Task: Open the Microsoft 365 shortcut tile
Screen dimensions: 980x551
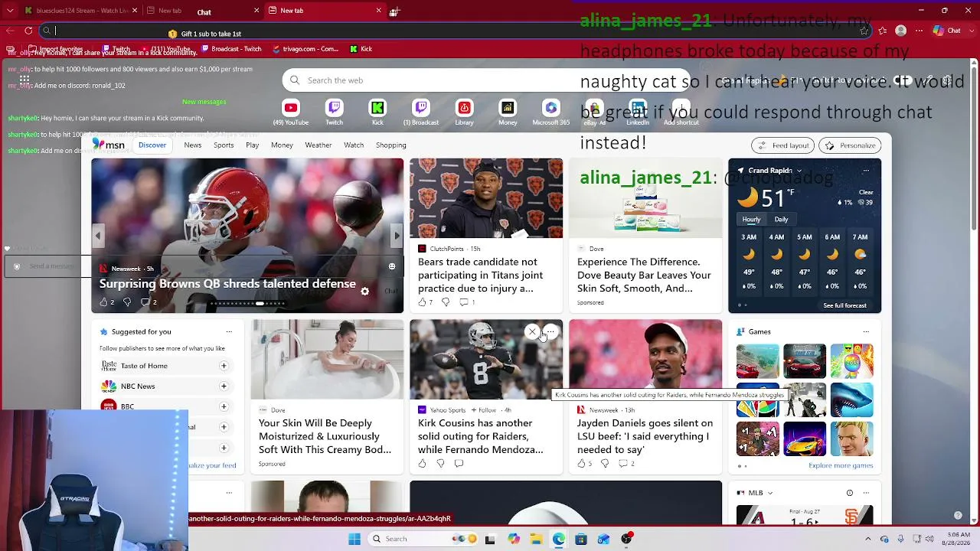Action: coord(551,112)
